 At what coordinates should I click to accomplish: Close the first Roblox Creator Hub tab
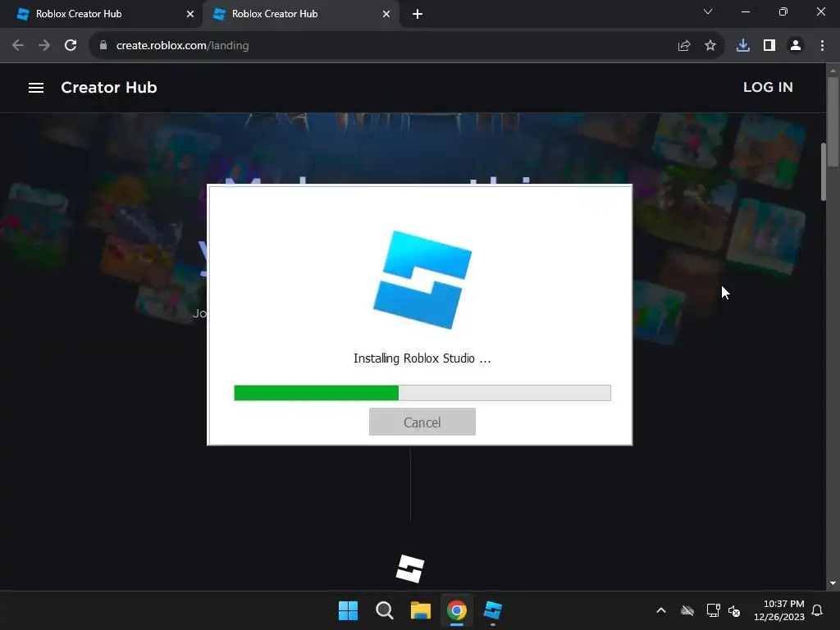[189, 14]
